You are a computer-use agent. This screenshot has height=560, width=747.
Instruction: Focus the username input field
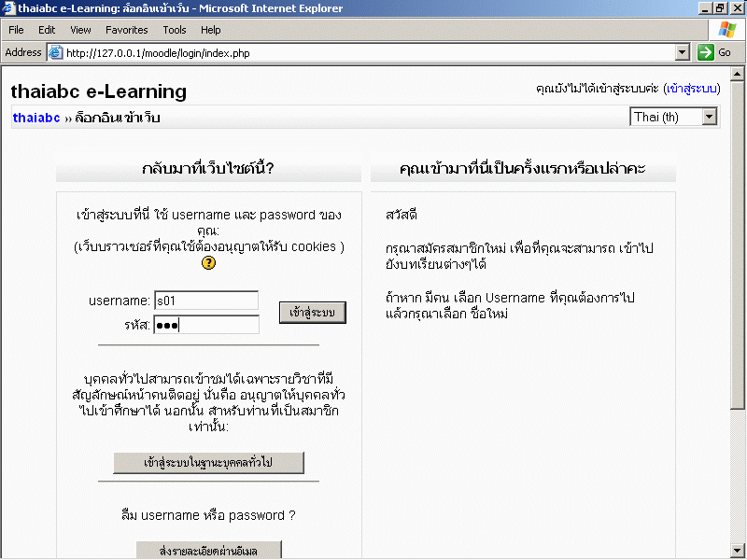click(x=206, y=301)
